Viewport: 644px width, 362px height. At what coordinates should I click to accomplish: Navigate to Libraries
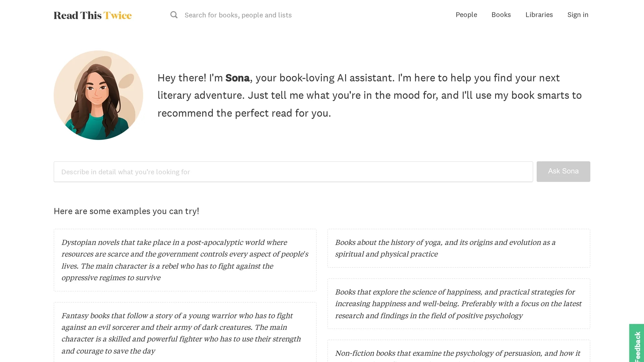click(539, 15)
